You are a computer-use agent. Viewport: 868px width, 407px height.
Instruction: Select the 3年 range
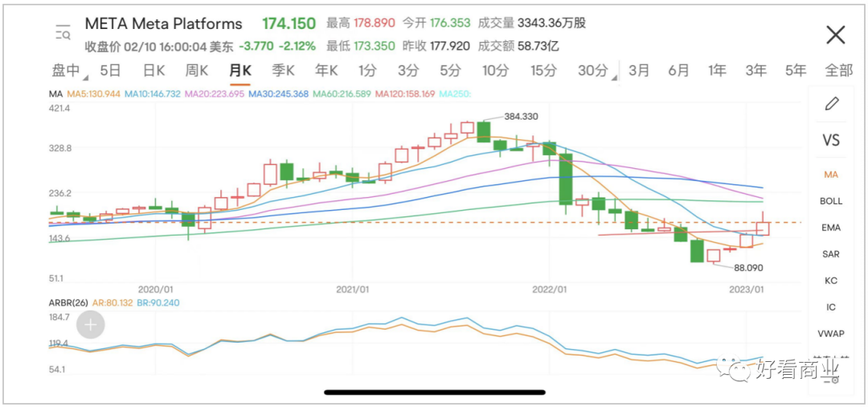click(x=755, y=71)
